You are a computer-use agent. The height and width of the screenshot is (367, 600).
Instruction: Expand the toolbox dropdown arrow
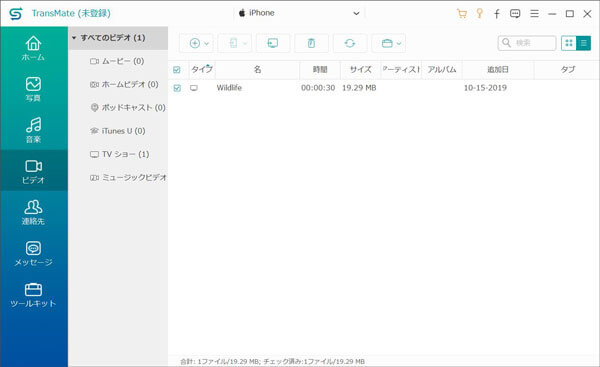[399, 44]
